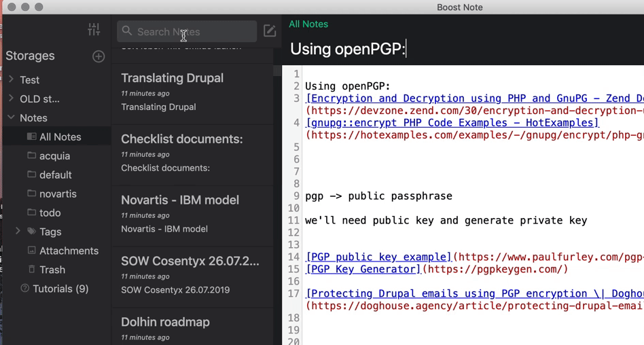644x345 pixels.
Task: Click Test storage label
Action: coord(30,79)
